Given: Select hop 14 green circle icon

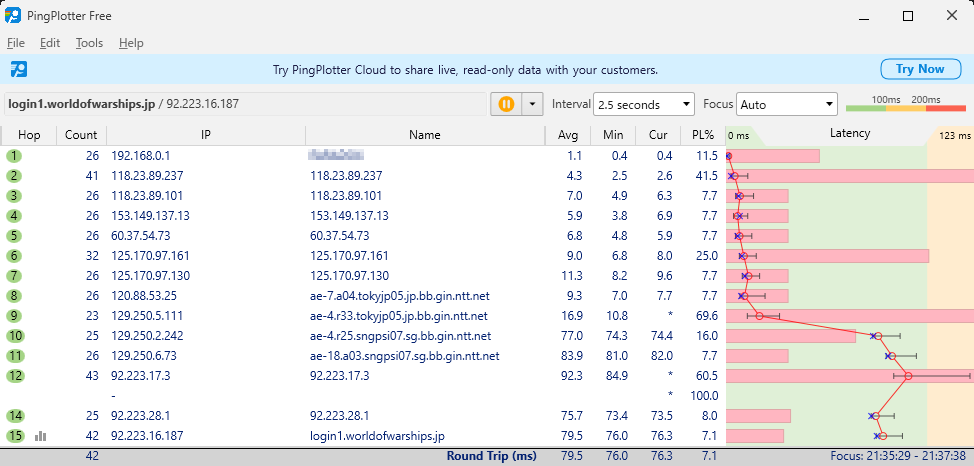Looking at the screenshot, I should pyautogui.click(x=14, y=416).
